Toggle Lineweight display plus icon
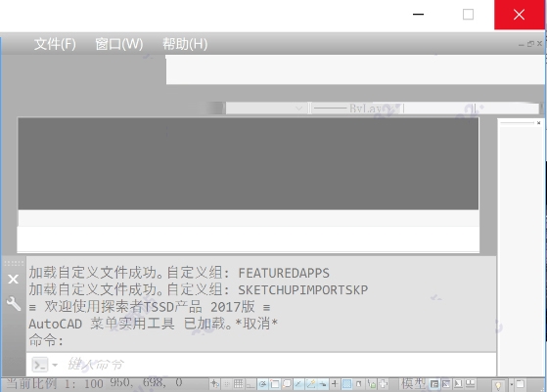 pos(335,384)
